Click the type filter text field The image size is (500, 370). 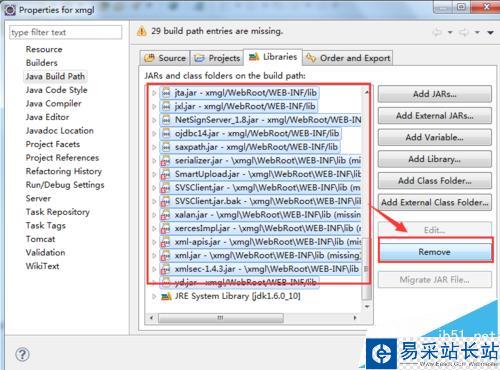coord(66,32)
